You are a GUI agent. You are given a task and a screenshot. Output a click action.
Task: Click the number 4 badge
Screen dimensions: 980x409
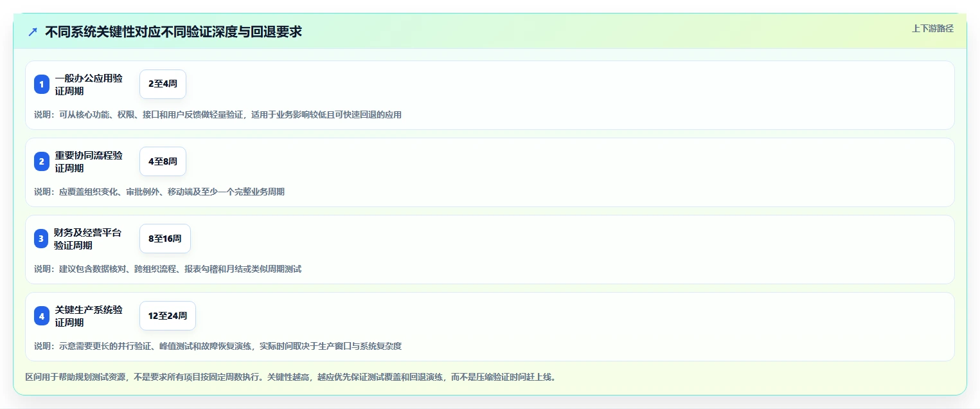42,316
